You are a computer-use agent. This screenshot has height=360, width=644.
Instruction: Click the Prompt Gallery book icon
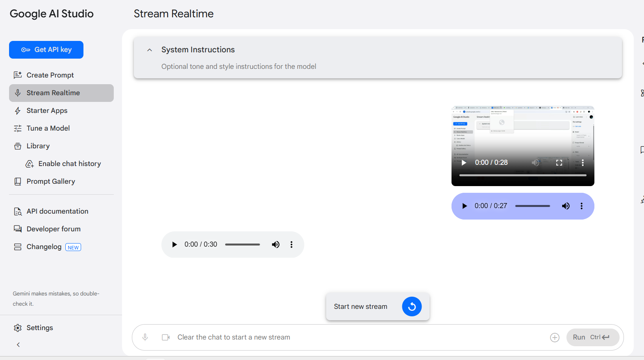click(x=18, y=181)
